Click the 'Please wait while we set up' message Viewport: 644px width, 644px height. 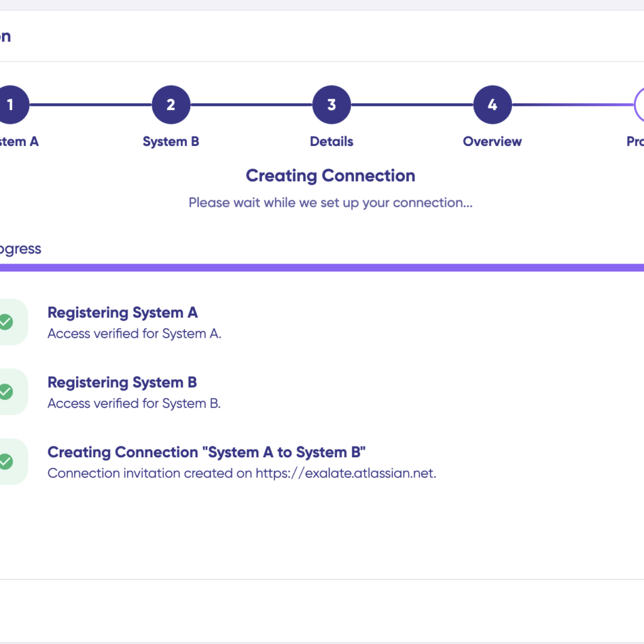330,203
